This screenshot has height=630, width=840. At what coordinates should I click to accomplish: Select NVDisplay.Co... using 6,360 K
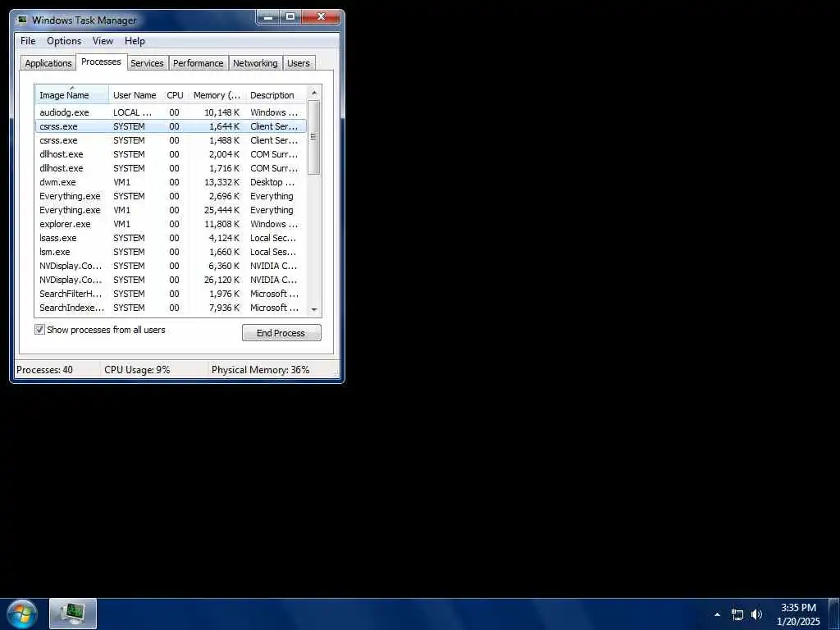(x=171, y=266)
